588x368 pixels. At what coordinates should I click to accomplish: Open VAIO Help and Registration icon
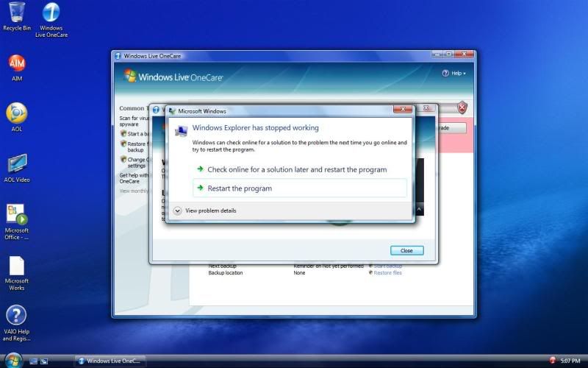coord(17,323)
